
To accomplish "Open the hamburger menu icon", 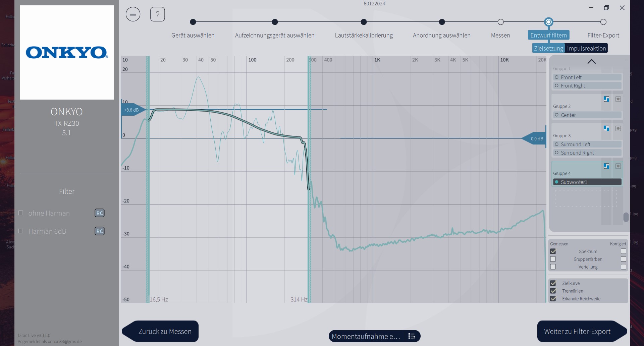I will click(133, 14).
